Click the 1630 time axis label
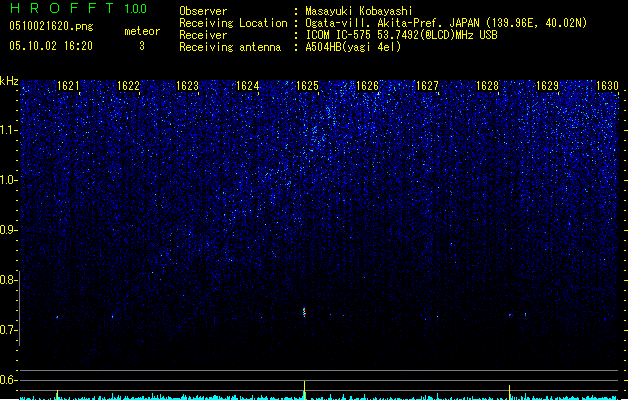This screenshot has height=400, width=629. tap(607, 86)
